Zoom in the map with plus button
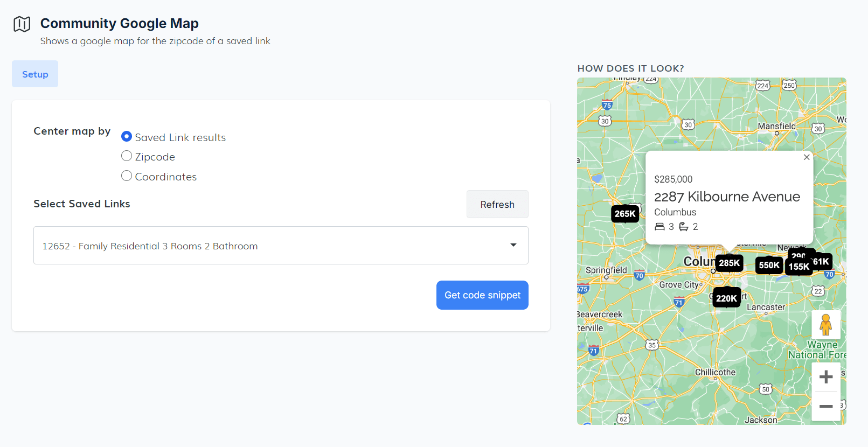Viewport: 868px width, 447px height. 825,377
